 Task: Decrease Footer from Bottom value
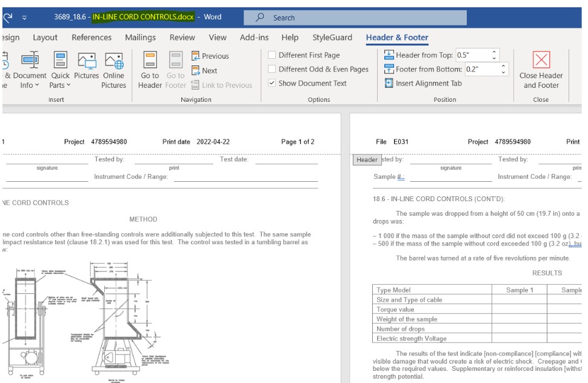pos(504,72)
